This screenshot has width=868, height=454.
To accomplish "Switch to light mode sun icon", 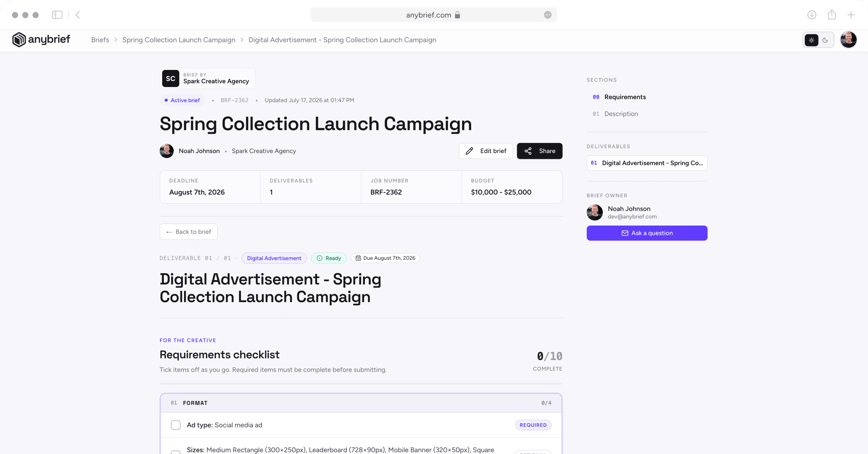I will click(811, 40).
